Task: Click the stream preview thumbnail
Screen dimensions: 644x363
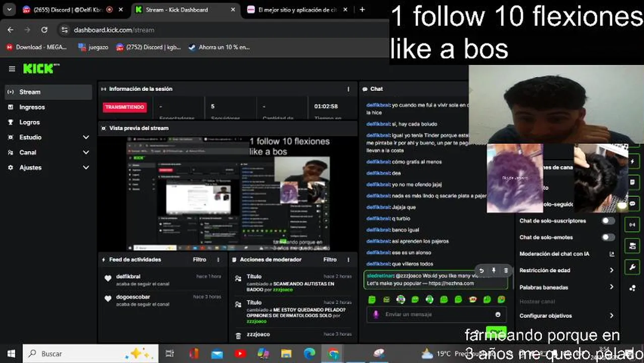Action: click(x=228, y=193)
